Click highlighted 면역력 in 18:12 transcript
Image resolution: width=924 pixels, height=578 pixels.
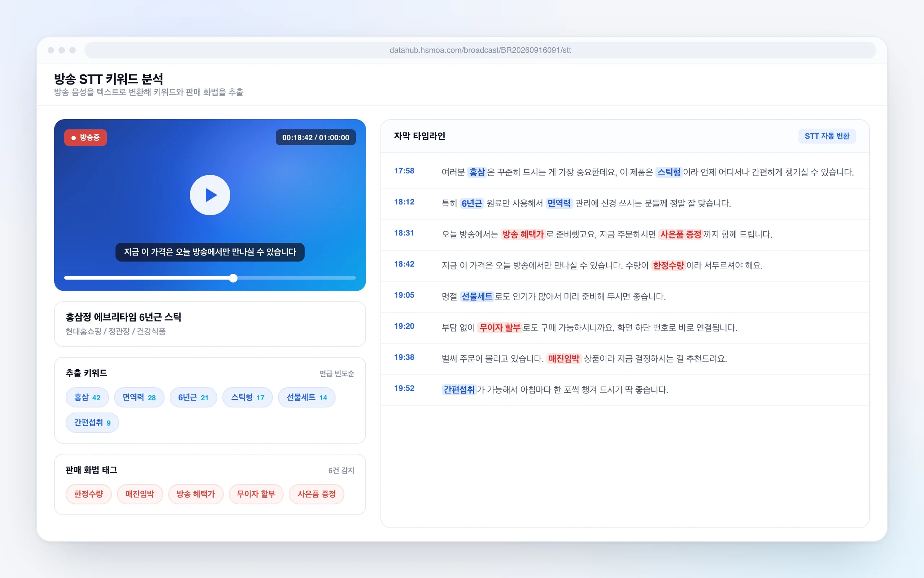pyautogui.click(x=559, y=203)
